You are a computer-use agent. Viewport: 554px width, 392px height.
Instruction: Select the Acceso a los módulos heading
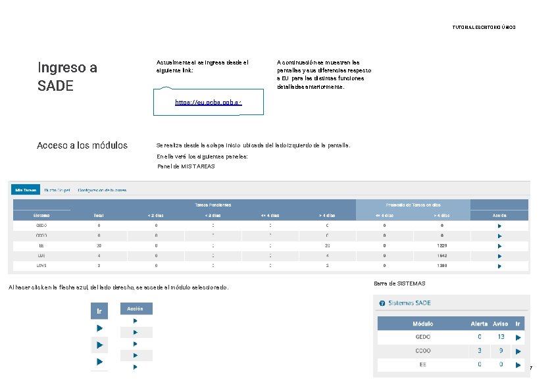82,145
